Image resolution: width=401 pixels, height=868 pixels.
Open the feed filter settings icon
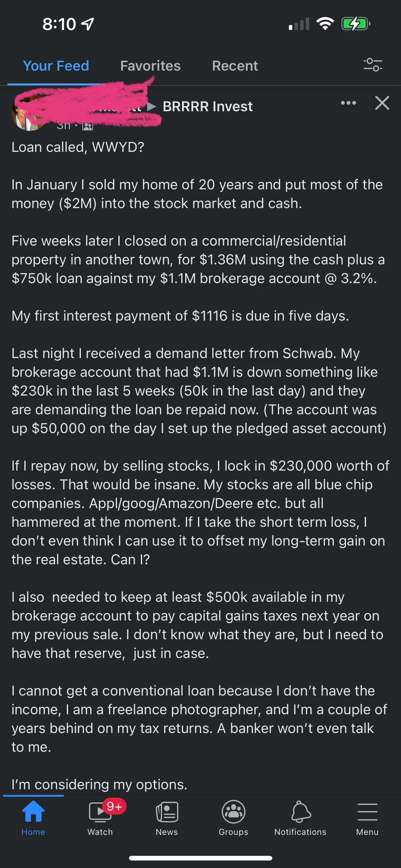coord(373,65)
